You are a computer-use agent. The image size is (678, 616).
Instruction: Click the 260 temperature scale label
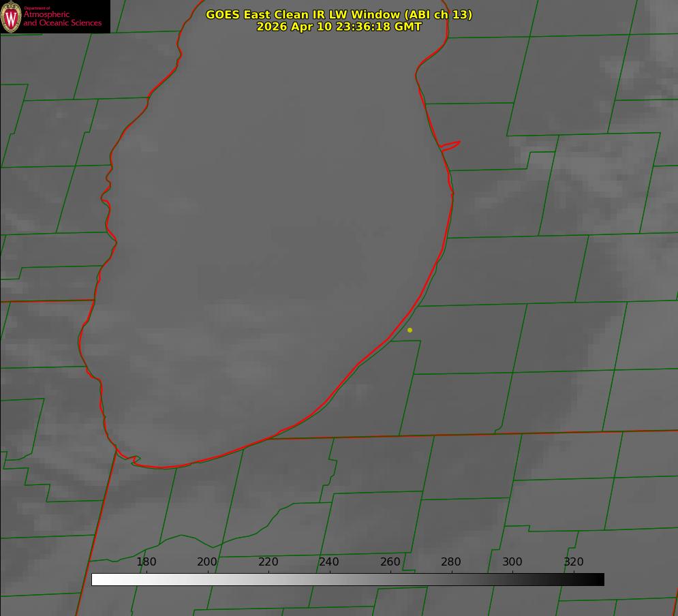[390, 561]
